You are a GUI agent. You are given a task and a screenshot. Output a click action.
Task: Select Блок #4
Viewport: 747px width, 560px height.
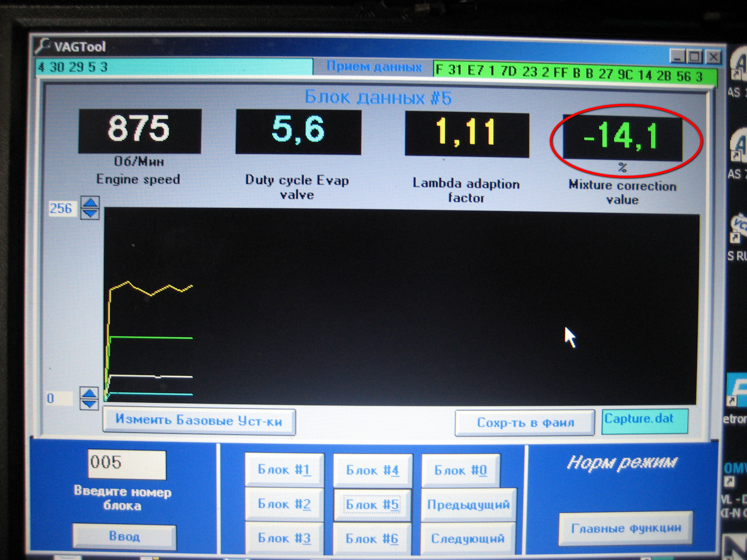[372, 471]
